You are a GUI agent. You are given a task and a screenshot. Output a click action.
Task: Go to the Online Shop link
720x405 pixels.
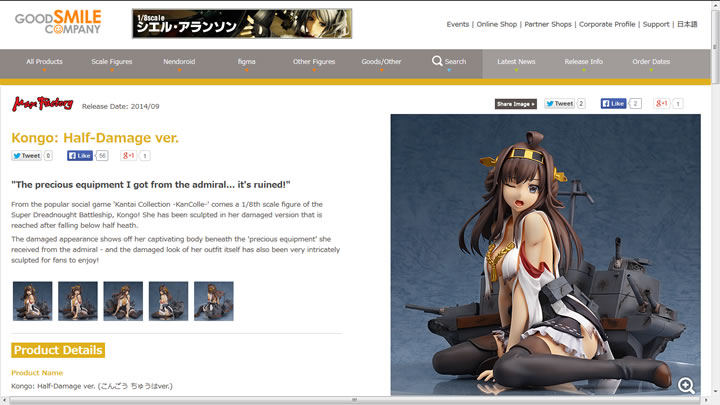pyautogui.click(x=496, y=24)
